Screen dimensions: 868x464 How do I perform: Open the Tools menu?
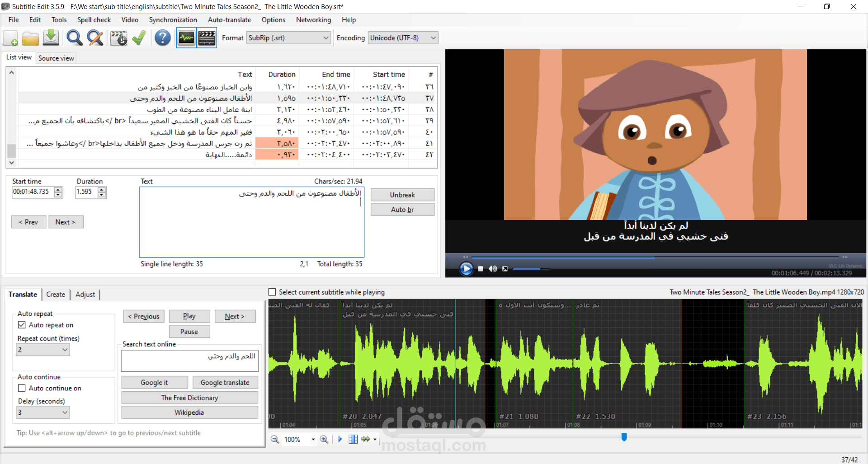click(59, 20)
